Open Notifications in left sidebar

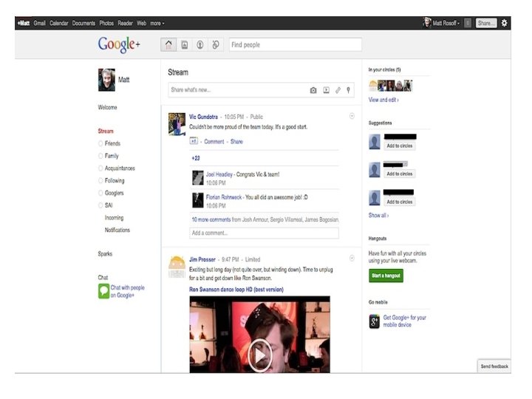117,230
